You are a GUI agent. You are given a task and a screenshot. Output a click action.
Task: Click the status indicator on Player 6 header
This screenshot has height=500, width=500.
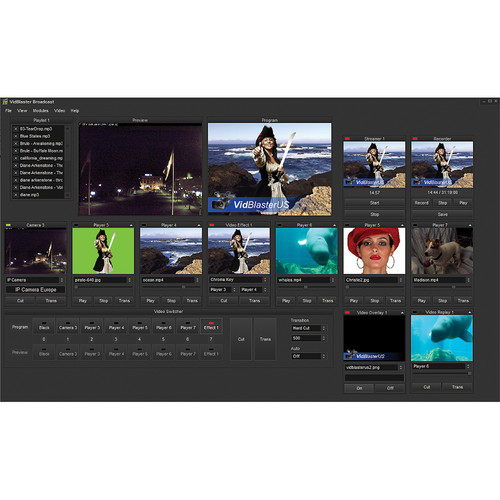click(279, 225)
